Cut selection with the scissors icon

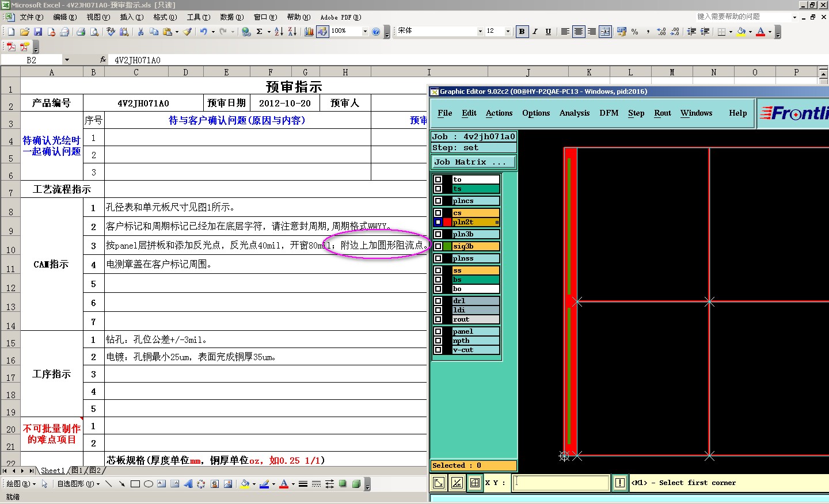tap(140, 32)
